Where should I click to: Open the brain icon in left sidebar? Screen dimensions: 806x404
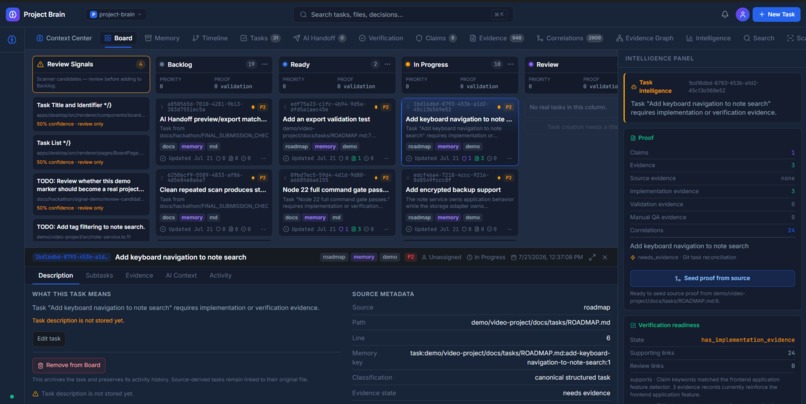(12, 40)
